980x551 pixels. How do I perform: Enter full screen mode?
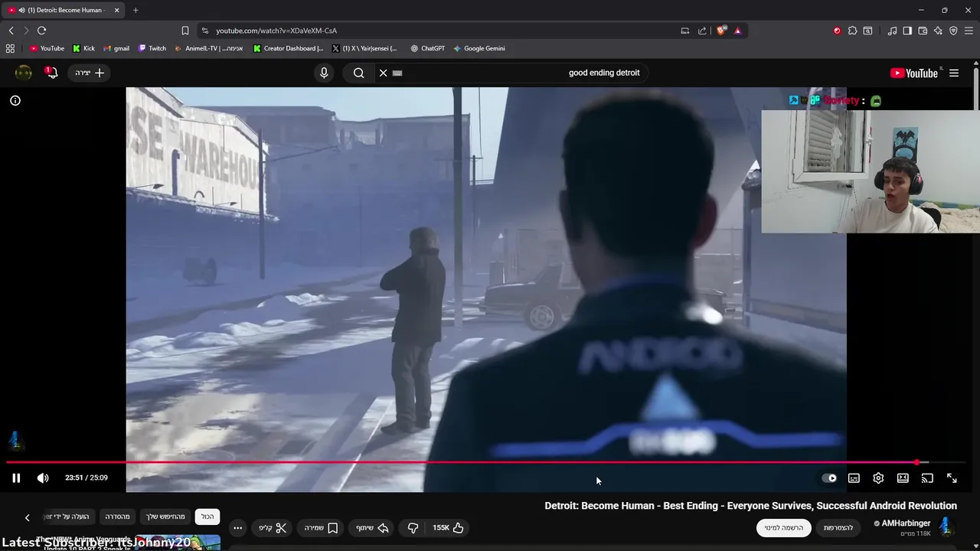point(952,478)
